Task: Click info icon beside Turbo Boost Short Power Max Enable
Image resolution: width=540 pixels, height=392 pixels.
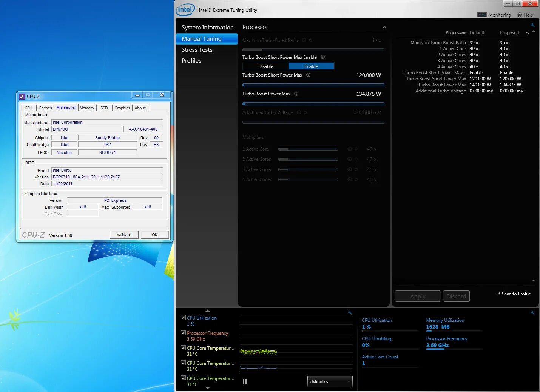Action: [x=323, y=57]
